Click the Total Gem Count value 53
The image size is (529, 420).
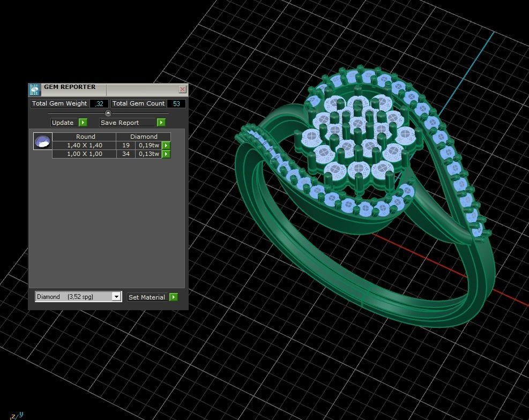176,104
